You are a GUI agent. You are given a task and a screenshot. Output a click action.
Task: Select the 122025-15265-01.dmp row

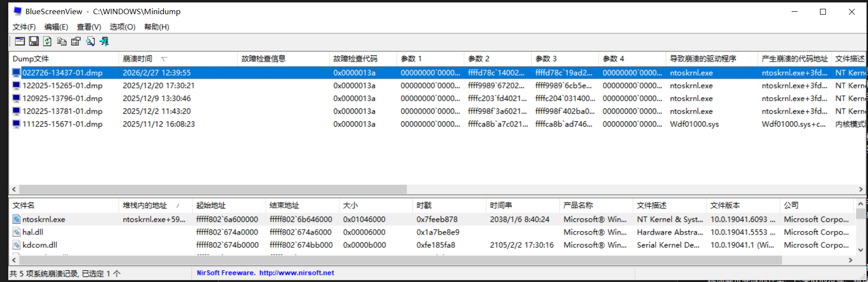[437, 86]
